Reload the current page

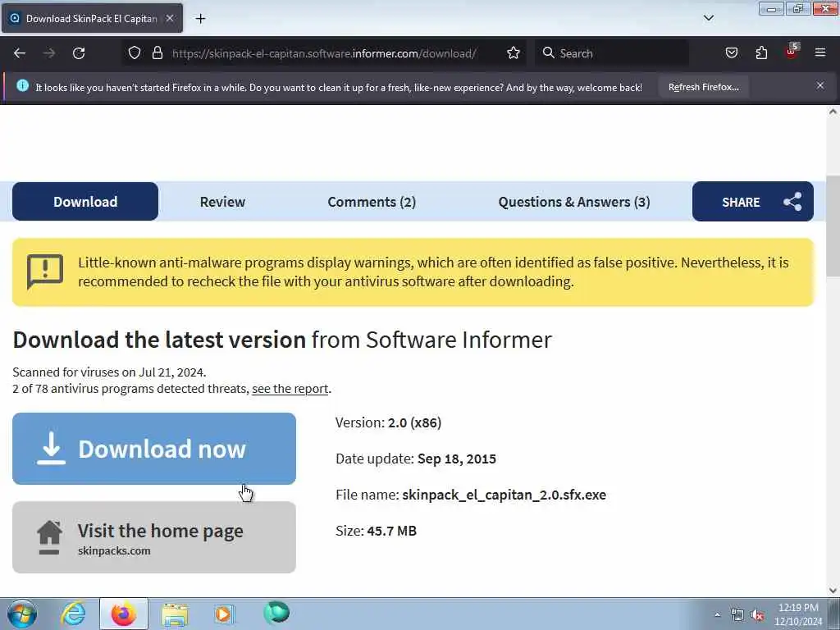[x=79, y=53]
